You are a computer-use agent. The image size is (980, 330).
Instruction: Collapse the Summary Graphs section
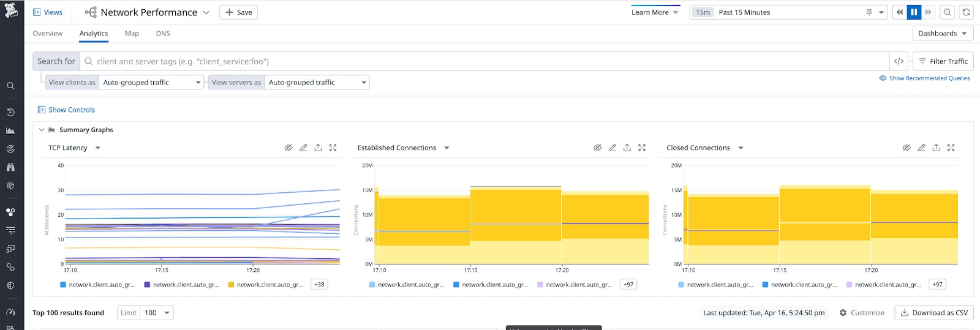[x=42, y=130]
